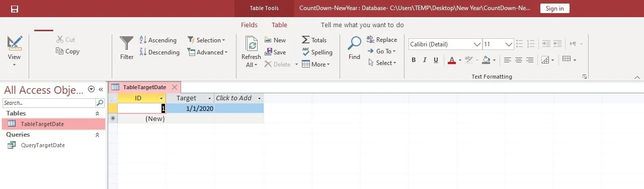Open the ID column filter dropdown
This screenshot has width=644, height=189.
click(162, 98)
